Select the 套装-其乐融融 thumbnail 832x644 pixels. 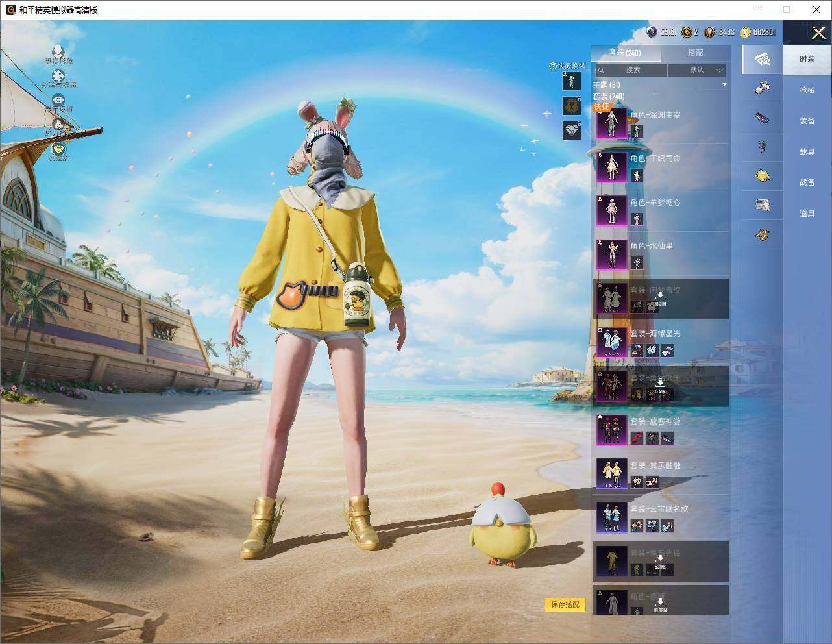[x=611, y=474]
